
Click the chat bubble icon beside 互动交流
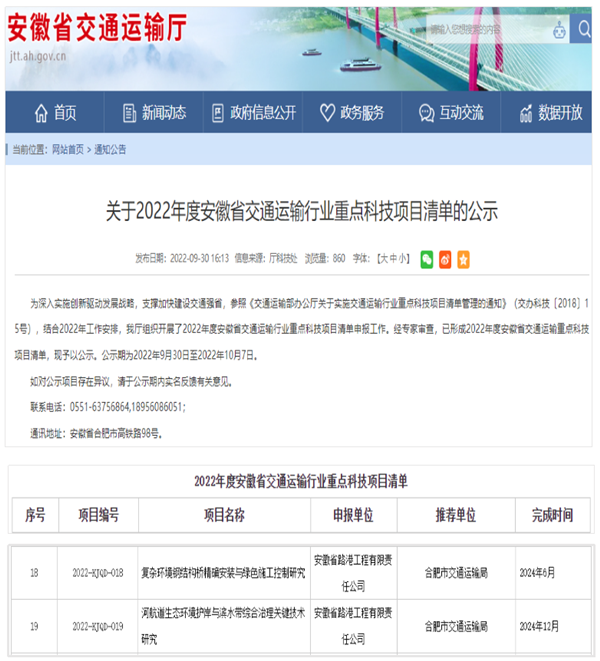pyautogui.click(x=426, y=113)
